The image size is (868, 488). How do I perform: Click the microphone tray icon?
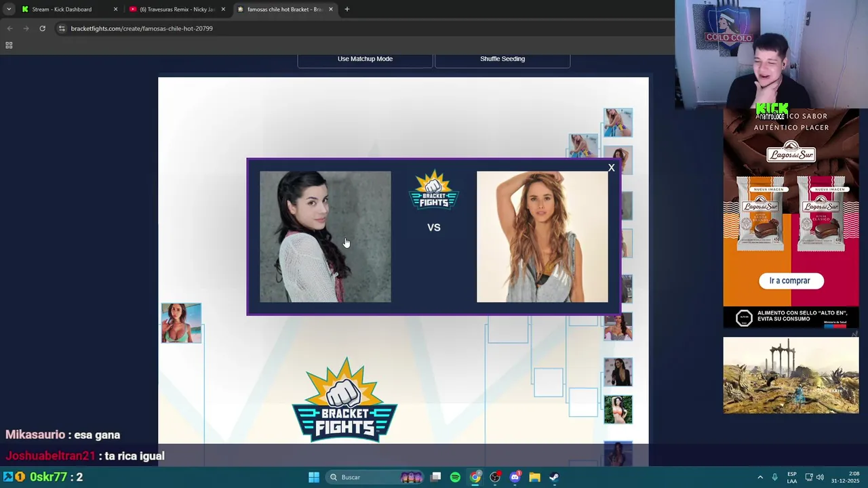click(x=774, y=477)
